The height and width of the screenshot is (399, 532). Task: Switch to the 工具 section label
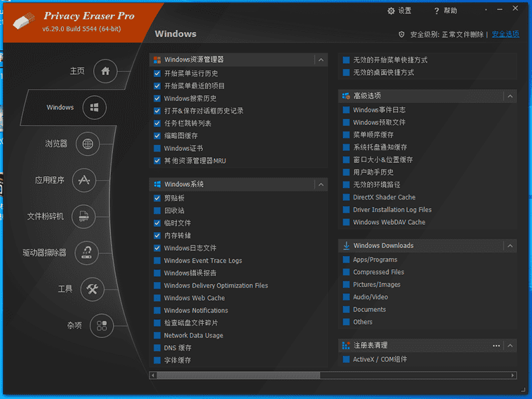(65, 289)
